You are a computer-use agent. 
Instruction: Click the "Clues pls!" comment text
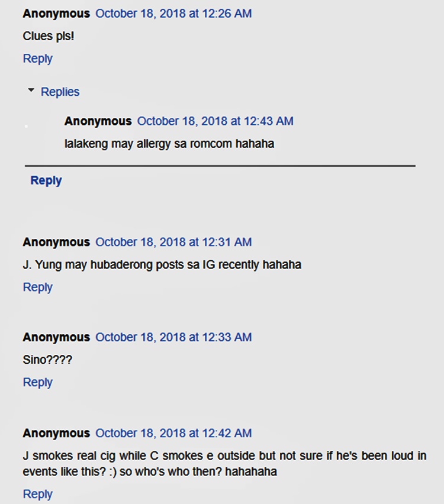49,36
